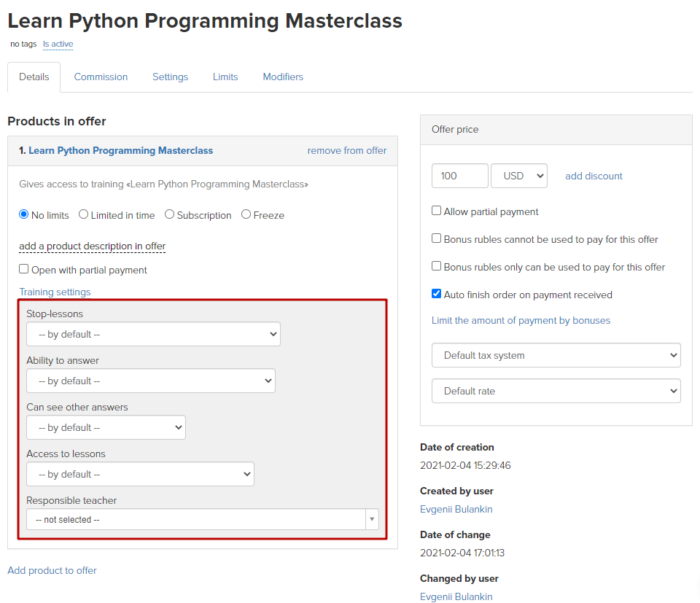The image size is (700, 603).
Task: Tick Allow partial payment checkbox
Action: pos(436,211)
